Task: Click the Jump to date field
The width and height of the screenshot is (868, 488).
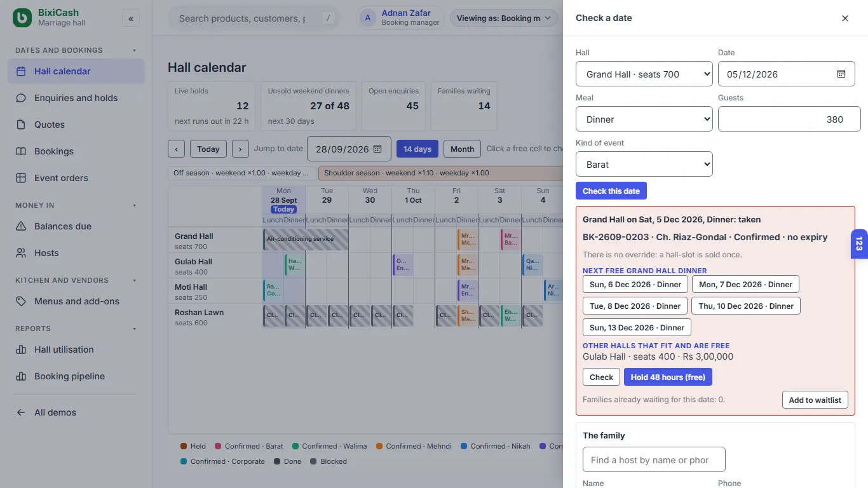Action: (x=349, y=149)
